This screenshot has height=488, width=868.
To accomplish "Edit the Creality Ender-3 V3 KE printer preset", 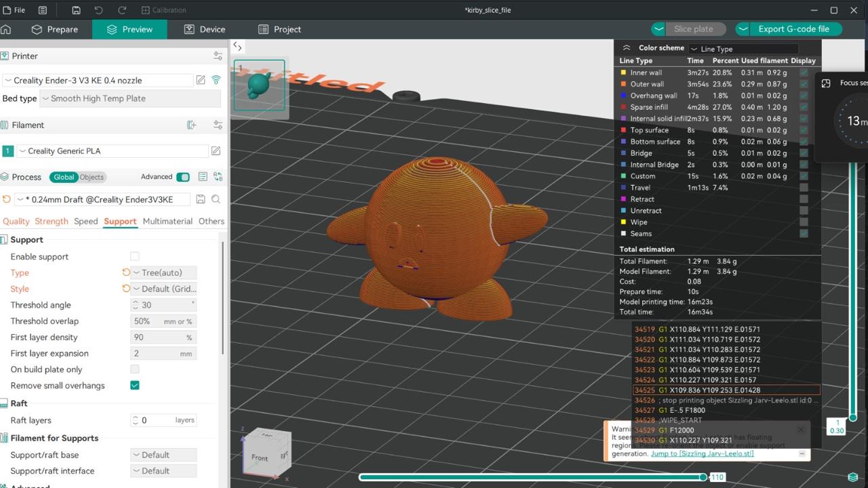I will click(201, 80).
